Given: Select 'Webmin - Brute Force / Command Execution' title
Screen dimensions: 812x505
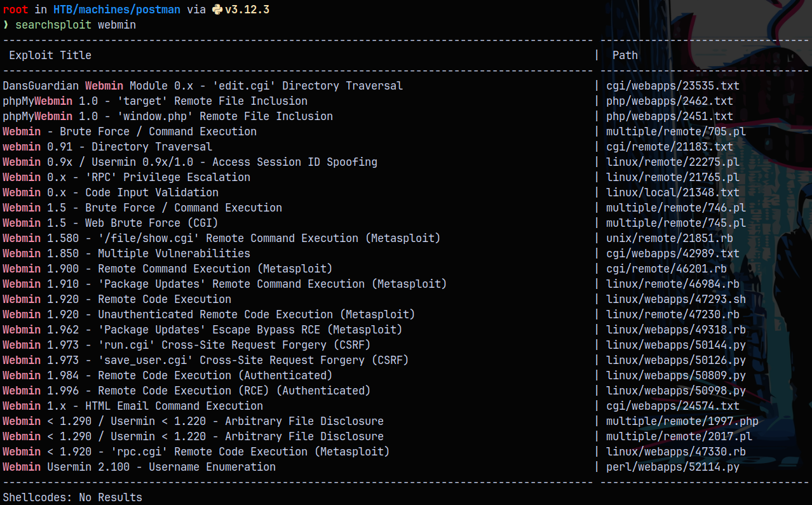Looking at the screenshot, I should 130,131.
